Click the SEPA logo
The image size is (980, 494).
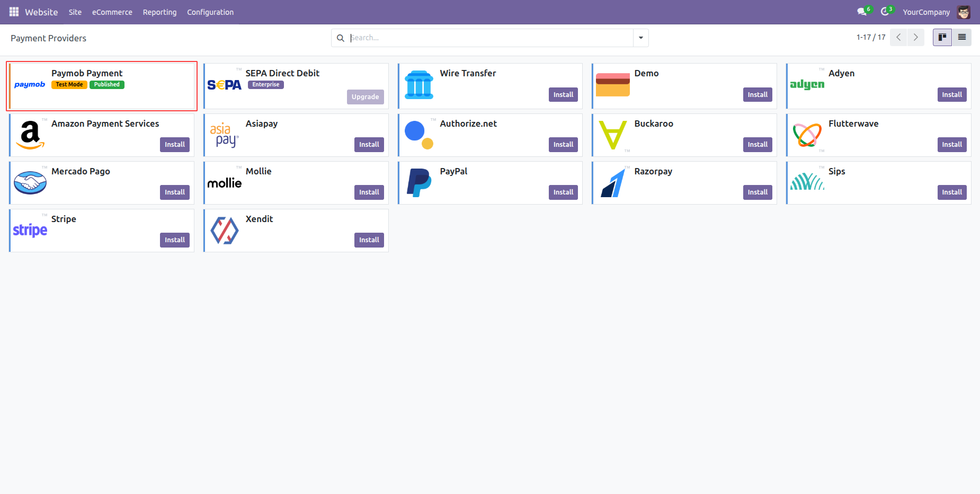(x=225, y=85)
